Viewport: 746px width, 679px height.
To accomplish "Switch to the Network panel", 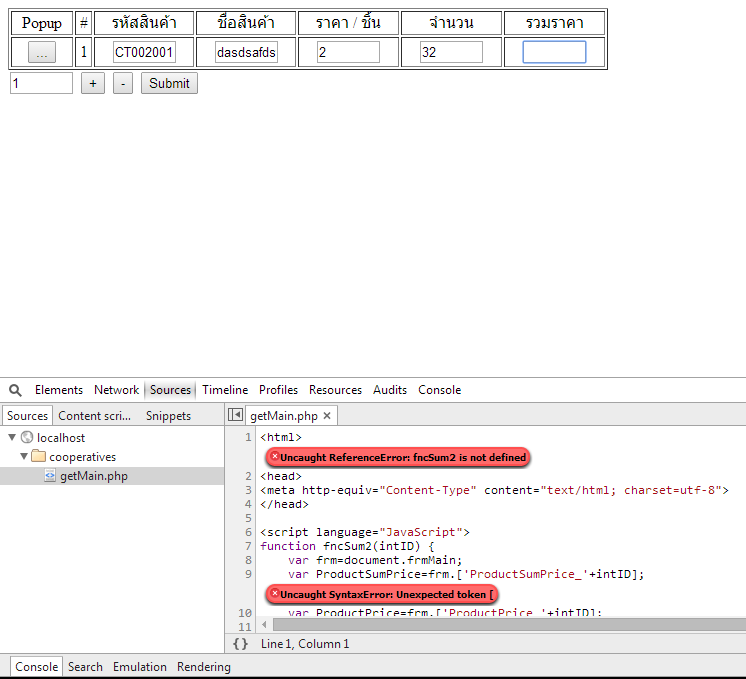I will [x=116, y=390].
